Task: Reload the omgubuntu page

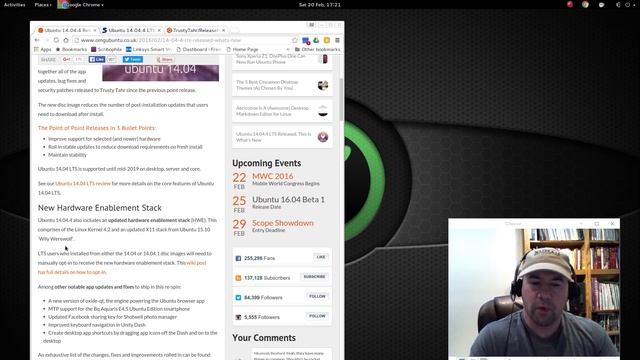Action: [x=56, y=40]
